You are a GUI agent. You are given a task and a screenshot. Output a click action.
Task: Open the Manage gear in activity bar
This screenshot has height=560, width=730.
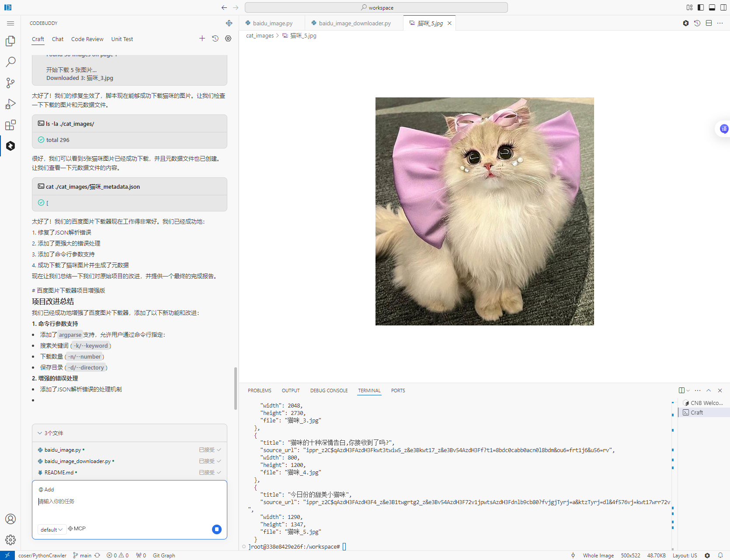[x=10, y=540]
